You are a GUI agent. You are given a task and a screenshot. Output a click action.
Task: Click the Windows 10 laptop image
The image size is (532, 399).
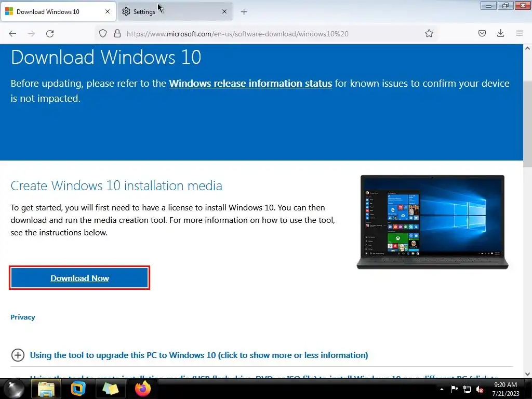coord(432,222)
